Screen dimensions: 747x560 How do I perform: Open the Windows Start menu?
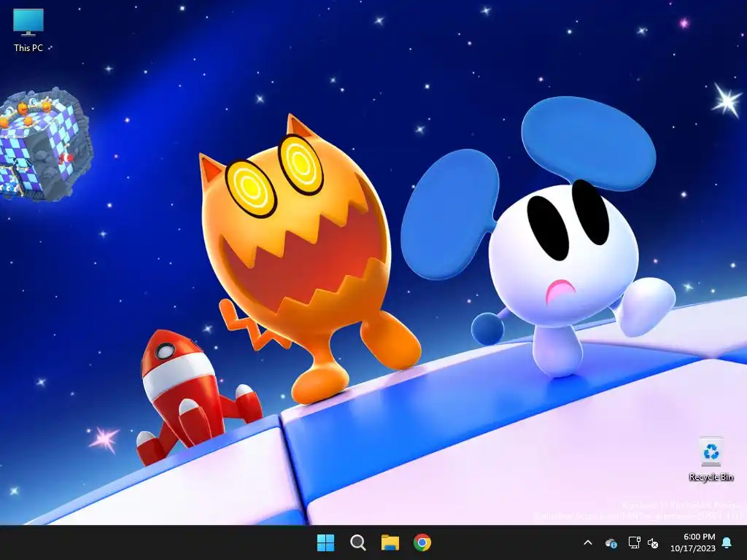coord(326,542)
